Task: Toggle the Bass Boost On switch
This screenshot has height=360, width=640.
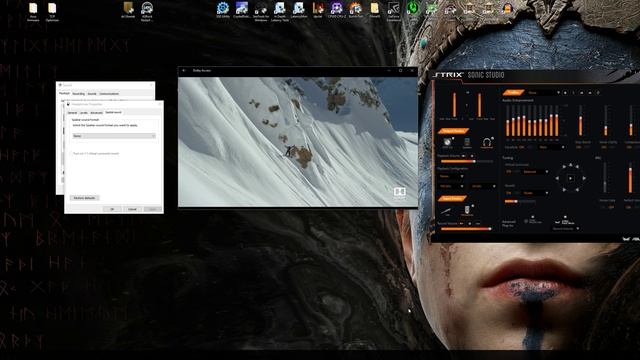Action: point(579,147)
